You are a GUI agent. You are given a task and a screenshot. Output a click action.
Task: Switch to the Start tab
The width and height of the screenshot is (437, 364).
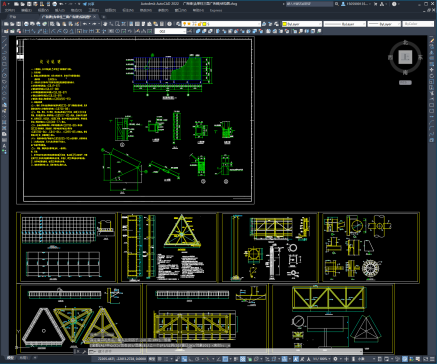(13, 16)
